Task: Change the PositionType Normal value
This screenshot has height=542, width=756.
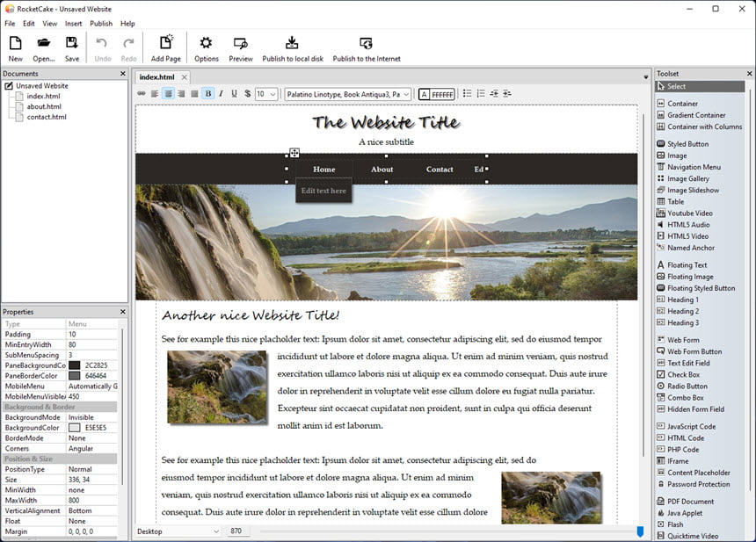Action: pos(91,469)
